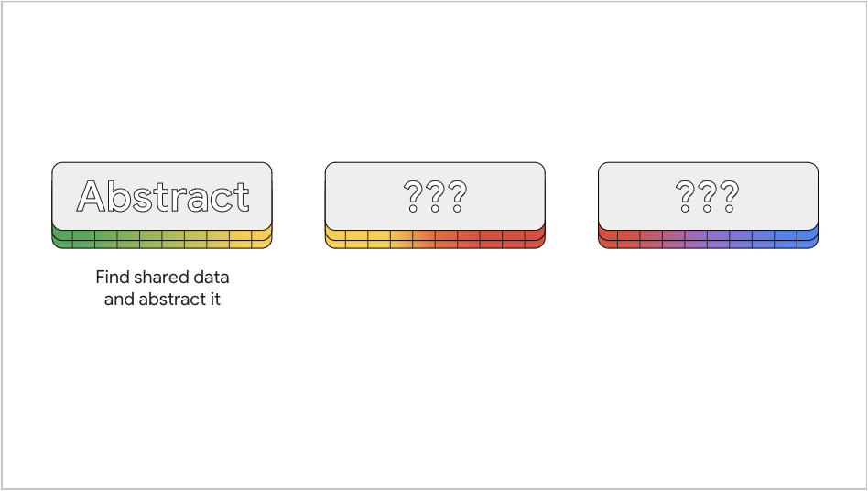Image resolution: width=868 pixels, height=491 pixels.
Task: Click red right end of middle card strip
Action: tap(535, 238)
